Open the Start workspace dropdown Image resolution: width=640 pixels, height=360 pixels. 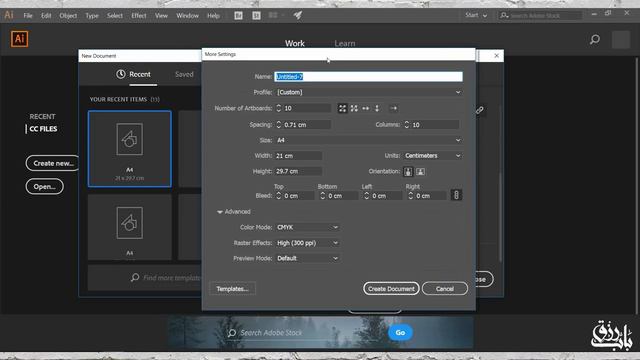click(x=476, y=15)
